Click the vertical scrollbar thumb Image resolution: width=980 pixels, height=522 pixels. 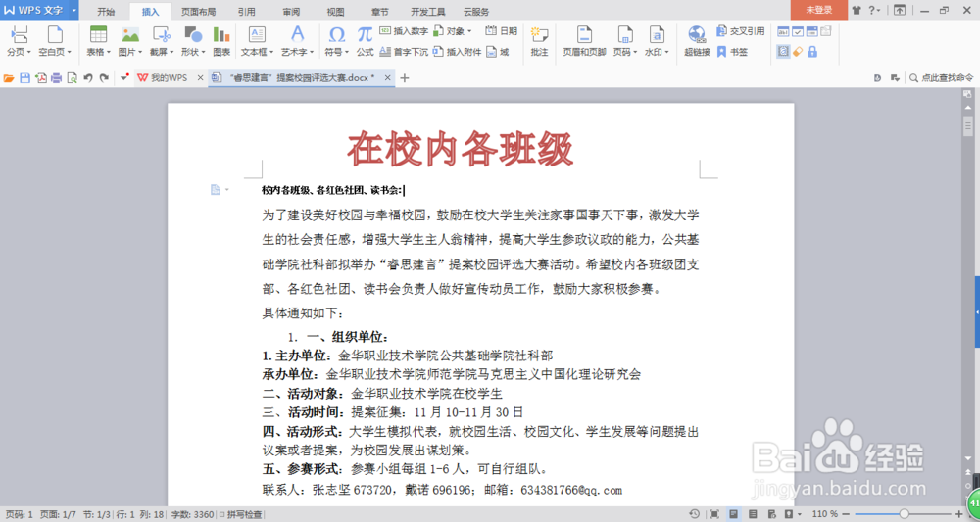[x=967, y=125]
